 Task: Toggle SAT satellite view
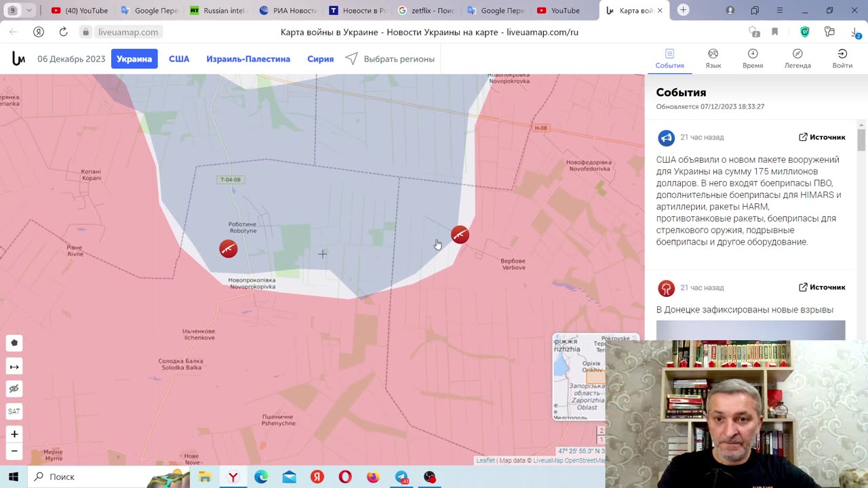click(14, 411)
